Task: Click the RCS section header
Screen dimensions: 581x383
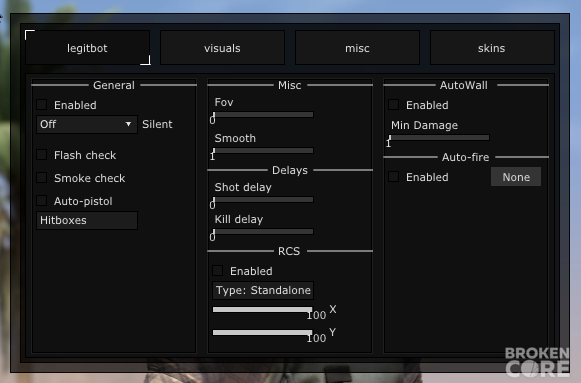Action: (289, 251)
